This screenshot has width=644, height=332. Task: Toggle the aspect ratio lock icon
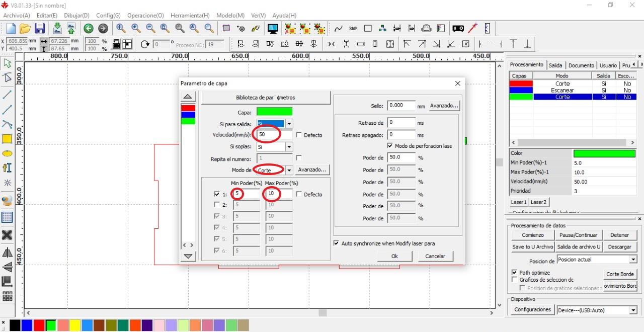click(116, 44)
